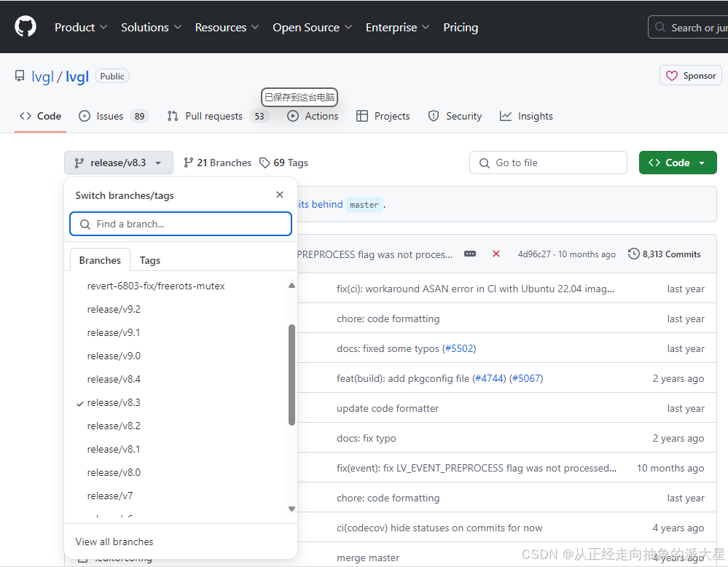The height and width of the screenshot is (567, 728).
Task: Open the 21 Branches link
Action: [x=217, y=163]
